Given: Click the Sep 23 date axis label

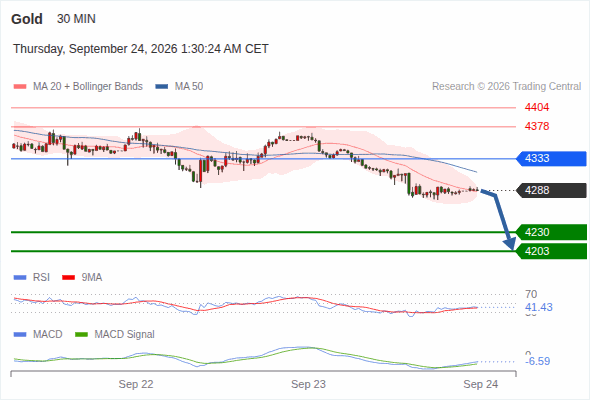Looking at the screenshot, I should tap(308, 384).
